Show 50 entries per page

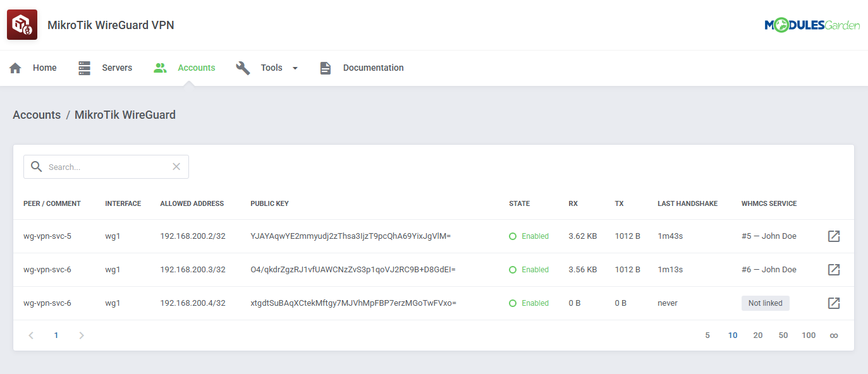click(x=783, y=335)
